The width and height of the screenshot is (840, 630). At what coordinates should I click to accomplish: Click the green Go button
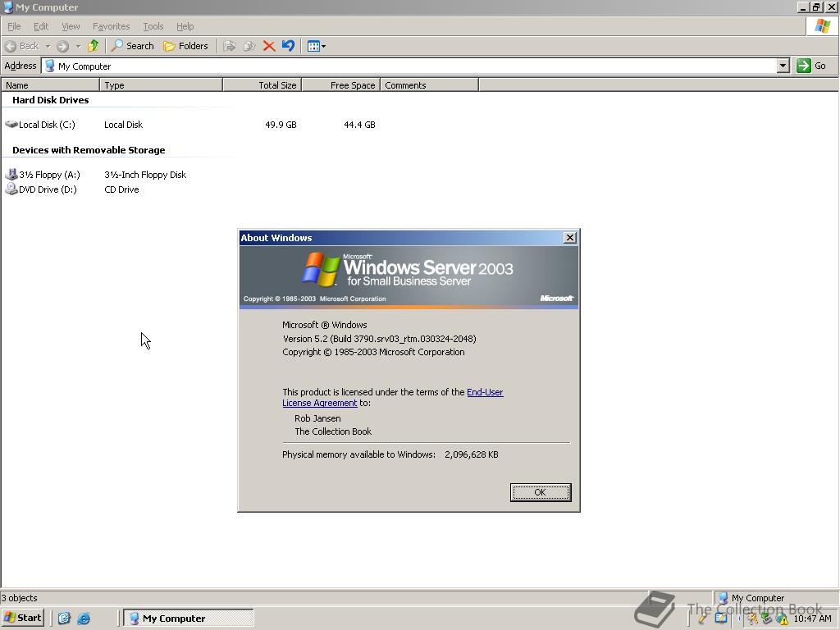[x=811, y=66]
